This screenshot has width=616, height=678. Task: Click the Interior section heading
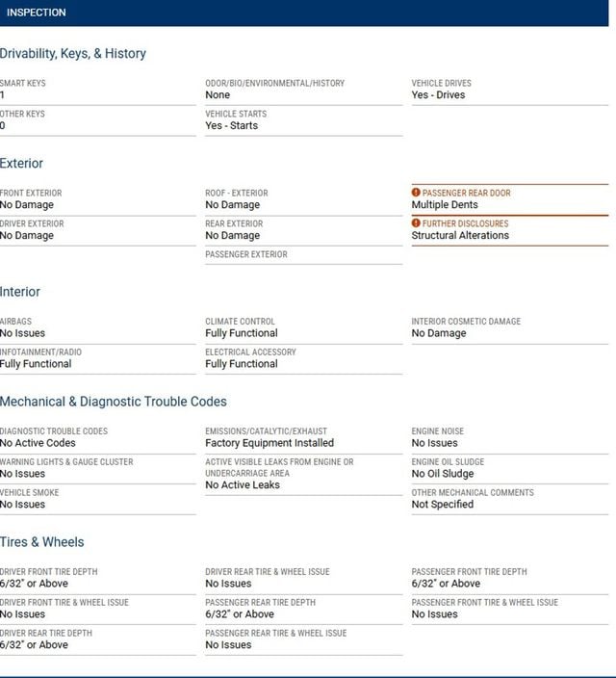click(x=20, y=292)
